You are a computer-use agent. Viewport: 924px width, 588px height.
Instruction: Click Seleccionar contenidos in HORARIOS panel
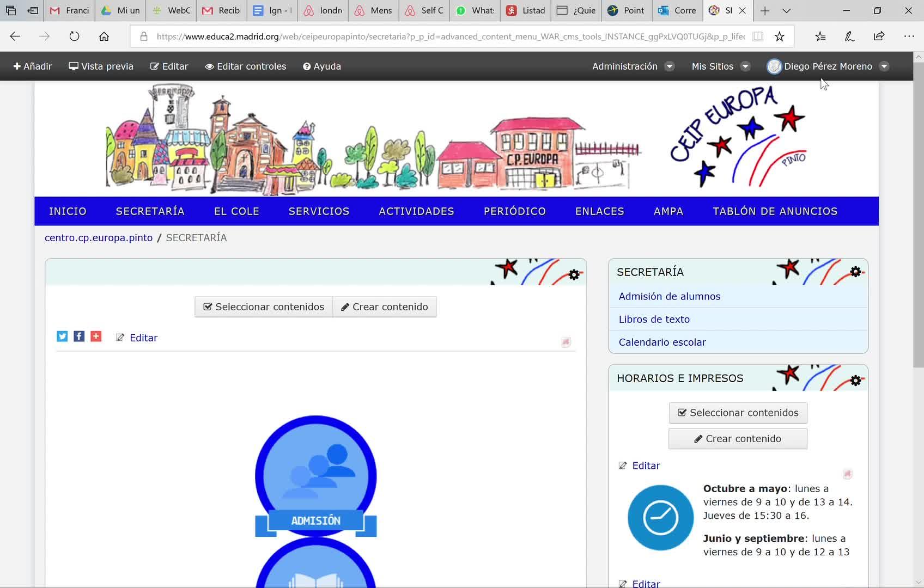tap(738, 413)
